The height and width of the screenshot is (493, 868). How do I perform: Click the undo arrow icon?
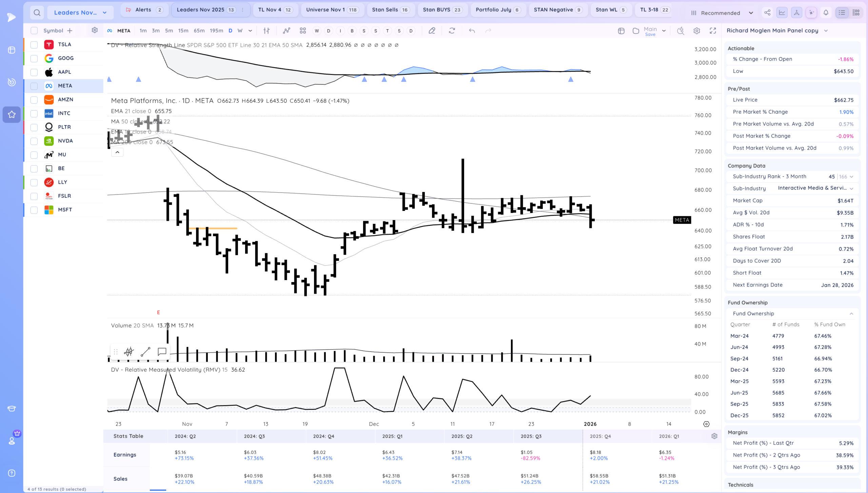pos(472,31)
